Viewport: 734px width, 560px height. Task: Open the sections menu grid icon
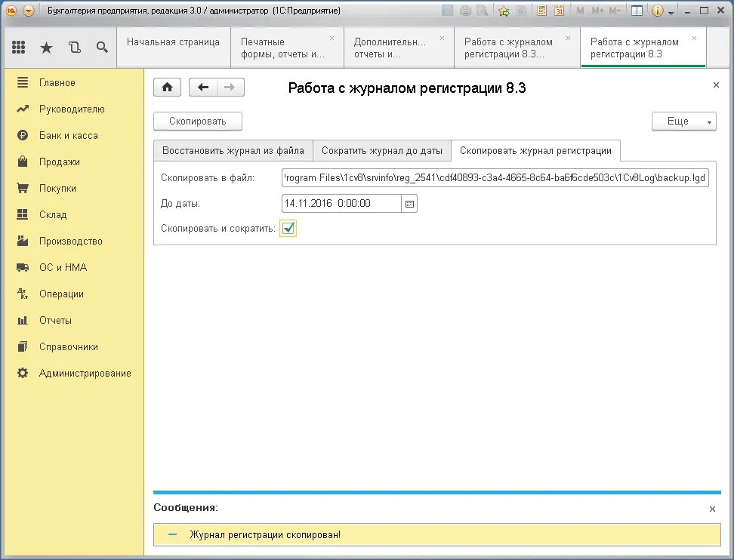pos(18,47)
